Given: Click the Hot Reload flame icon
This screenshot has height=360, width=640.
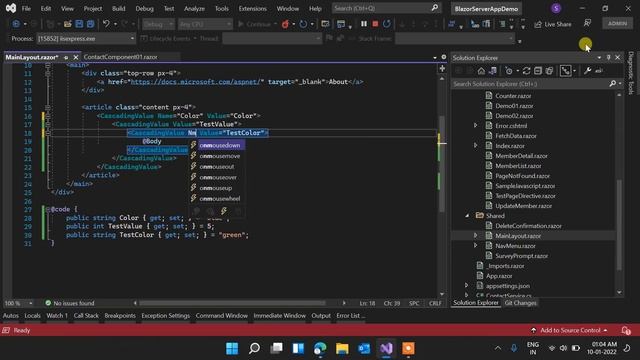Looking at the screenshot, I should point(285,24).
